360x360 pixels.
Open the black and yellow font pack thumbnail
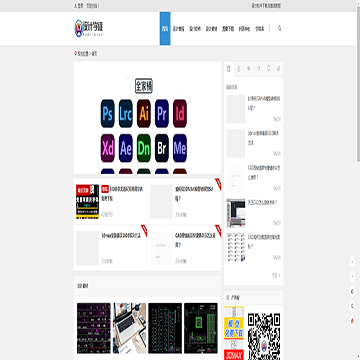point(87,201)
